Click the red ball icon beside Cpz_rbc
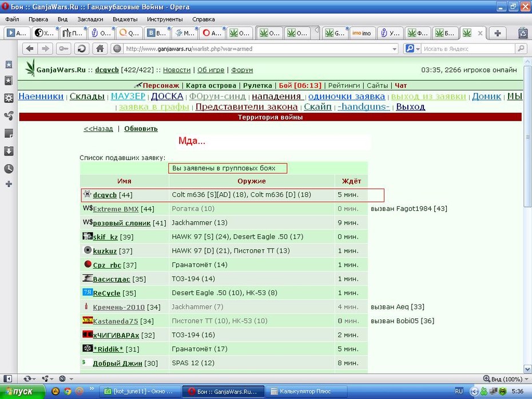This screenshot has height=399, width=532. point(88,264)
